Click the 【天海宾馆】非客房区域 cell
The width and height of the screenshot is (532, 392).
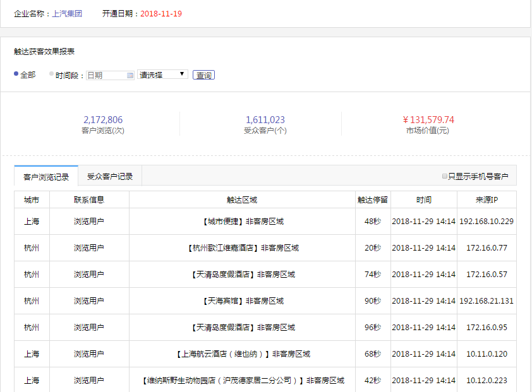243,301
